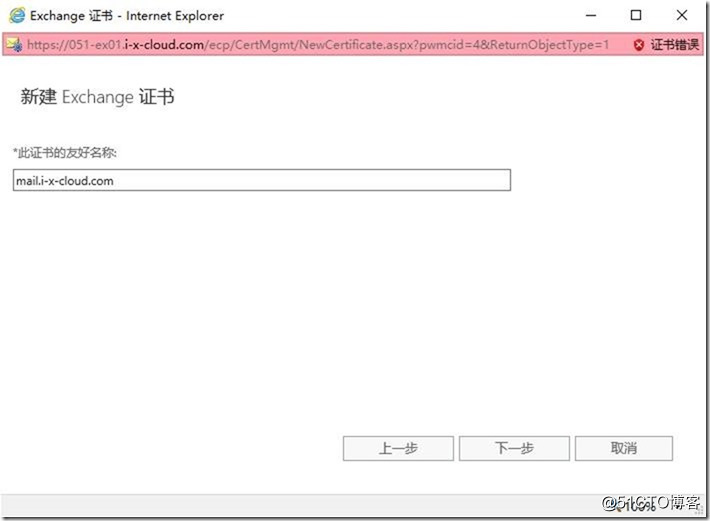Close the Exchange certificate window
Screen dimensions: 710x521
682,15
